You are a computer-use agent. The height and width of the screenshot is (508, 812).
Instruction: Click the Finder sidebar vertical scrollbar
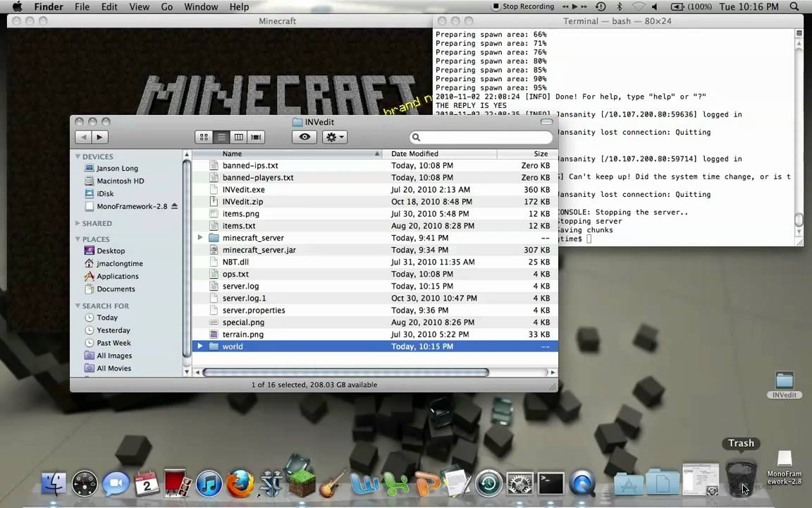[x=187, y=258]
